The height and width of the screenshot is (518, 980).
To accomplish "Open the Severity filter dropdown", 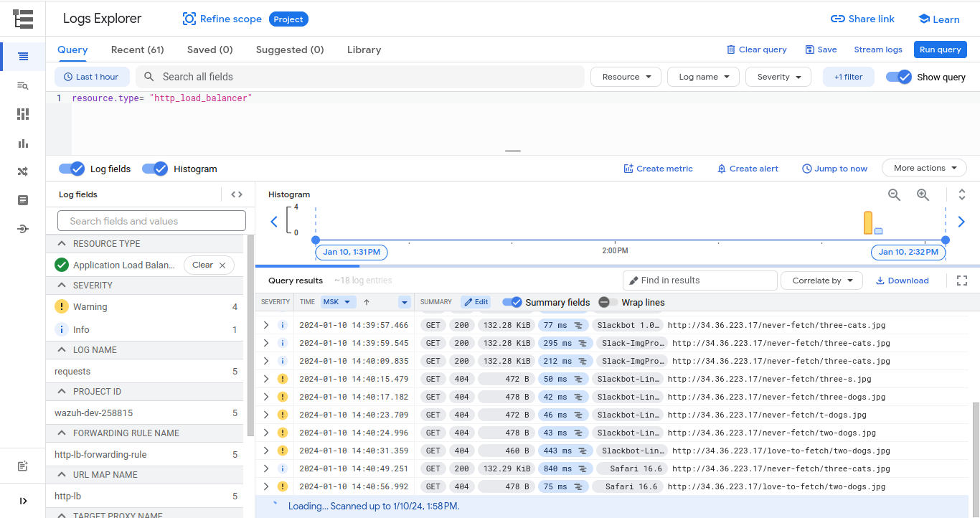I will (x=778, y=76).
